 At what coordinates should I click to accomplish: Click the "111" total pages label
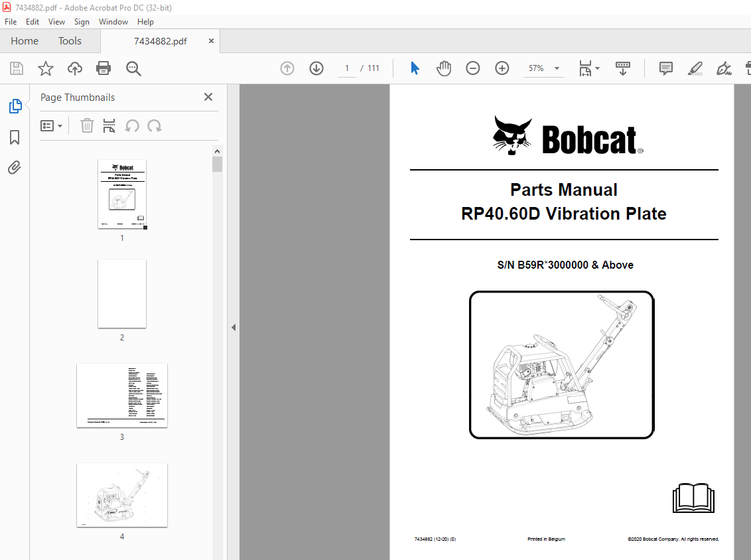tap(373, 68)
